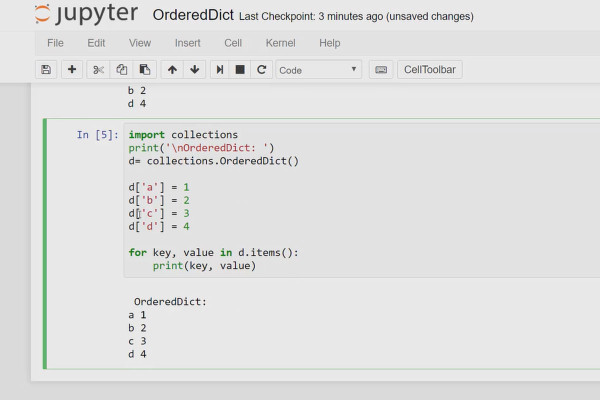Open the Kernel menu
Screen dimensions: 600x400
point(280,43)
